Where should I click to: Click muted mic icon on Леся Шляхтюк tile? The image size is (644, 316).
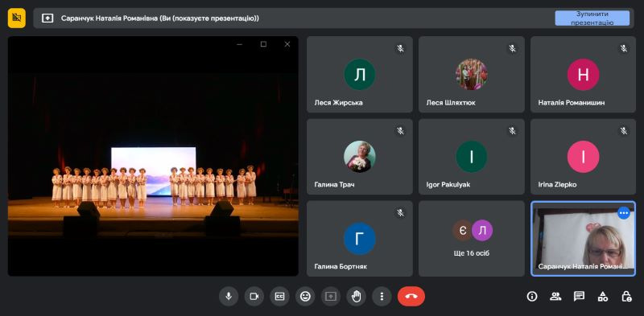coord(512,49)
